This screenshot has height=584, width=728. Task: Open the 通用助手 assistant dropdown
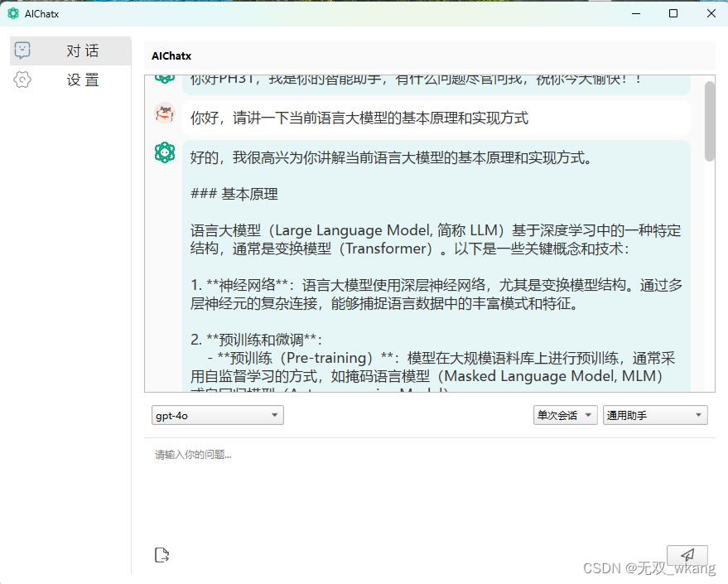point(654,414)
